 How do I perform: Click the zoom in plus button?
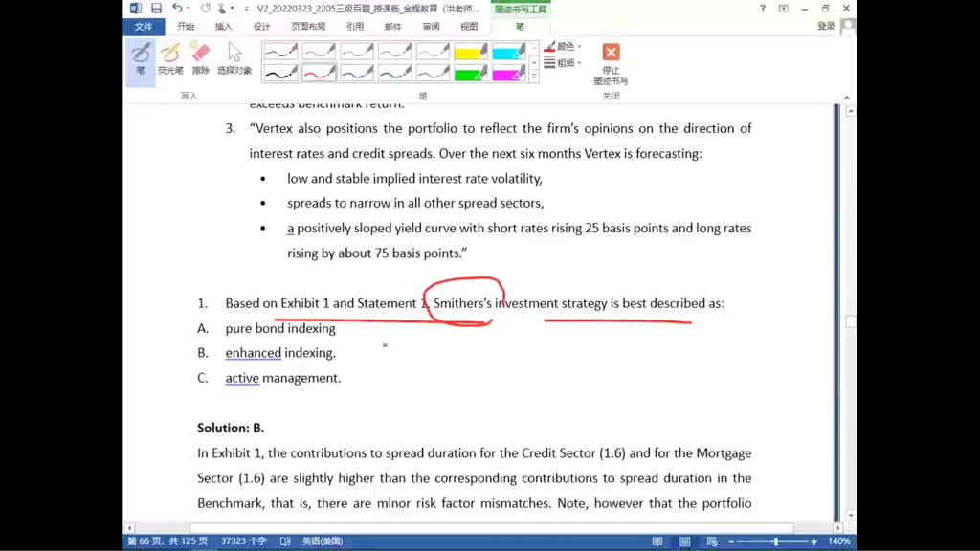pyautogui.click(x=813, y=541)
